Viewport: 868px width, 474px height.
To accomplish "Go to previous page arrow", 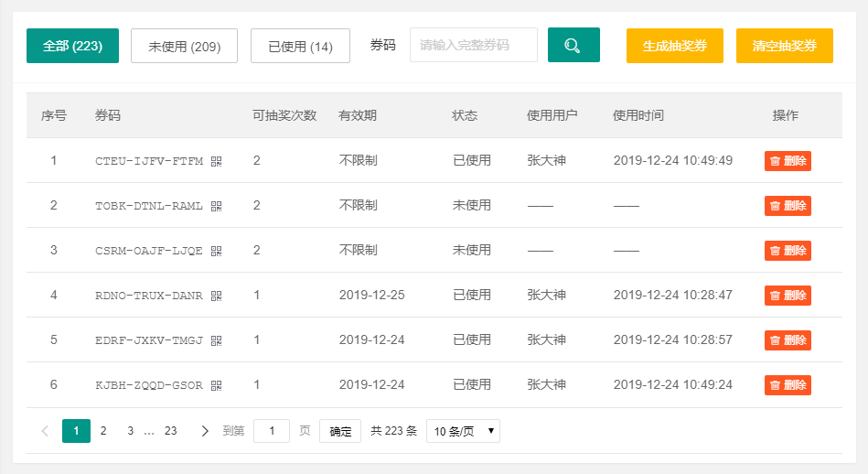I will tap(46, 431).
